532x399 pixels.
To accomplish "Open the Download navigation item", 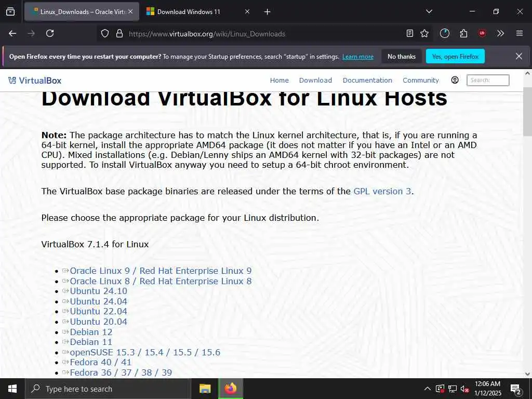I will tap(315, 81).
